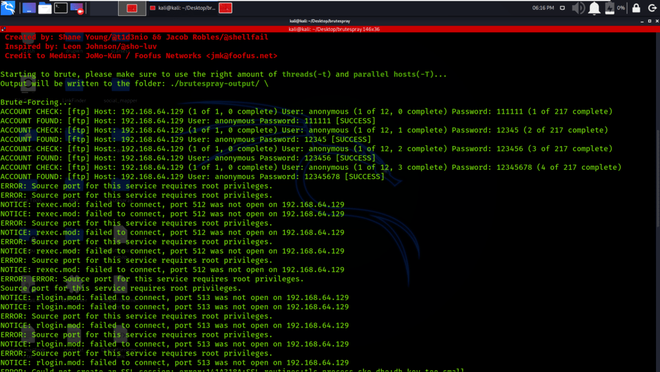Viewport: 660px width, 372px height.
Task: Click ACCOUNT FOUND line with Password: 12345678
Action: (192, 176)
